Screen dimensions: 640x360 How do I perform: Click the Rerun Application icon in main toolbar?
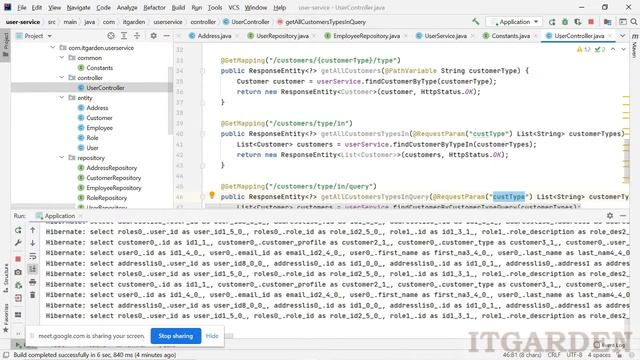pos(552,22)
